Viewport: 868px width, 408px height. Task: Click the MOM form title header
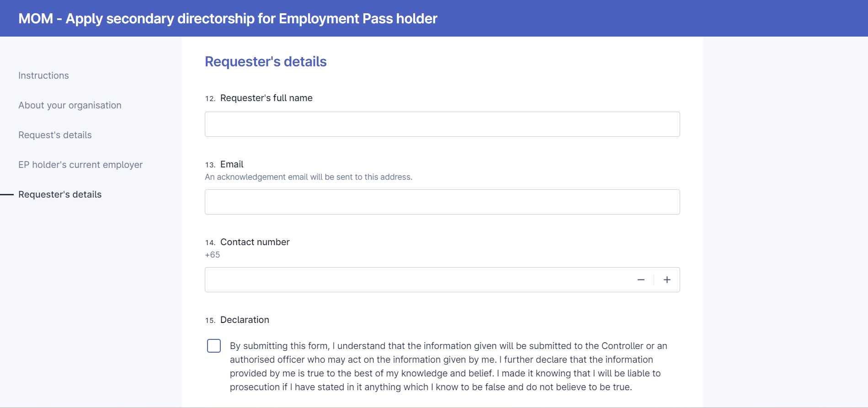click(x=228, y=18)
